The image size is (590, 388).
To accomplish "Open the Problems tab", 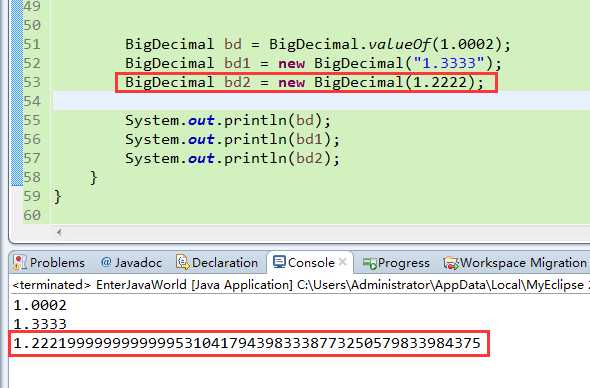I will tap(49, 263).
